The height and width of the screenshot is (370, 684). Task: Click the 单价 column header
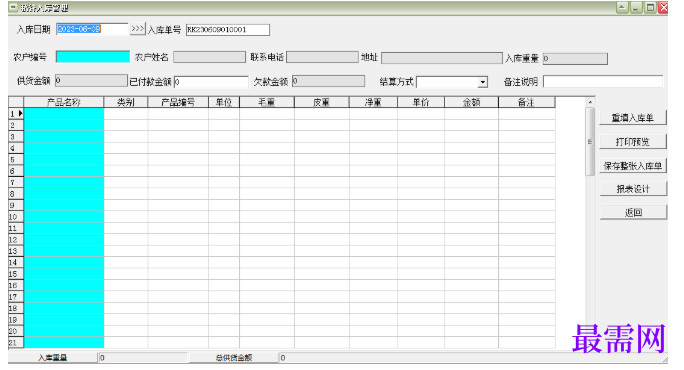[421, 102]
